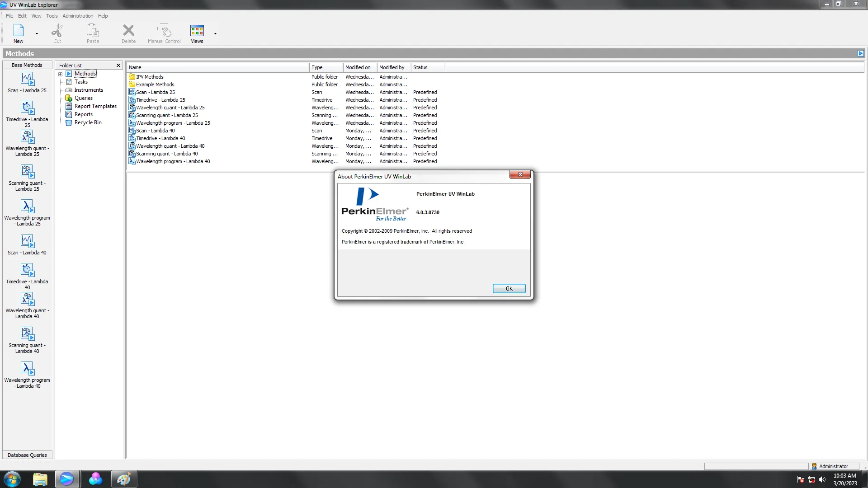Screen dimensions: 868x488
Task: Click the UV WinLab taskbar icon
Action: point(67,479)
